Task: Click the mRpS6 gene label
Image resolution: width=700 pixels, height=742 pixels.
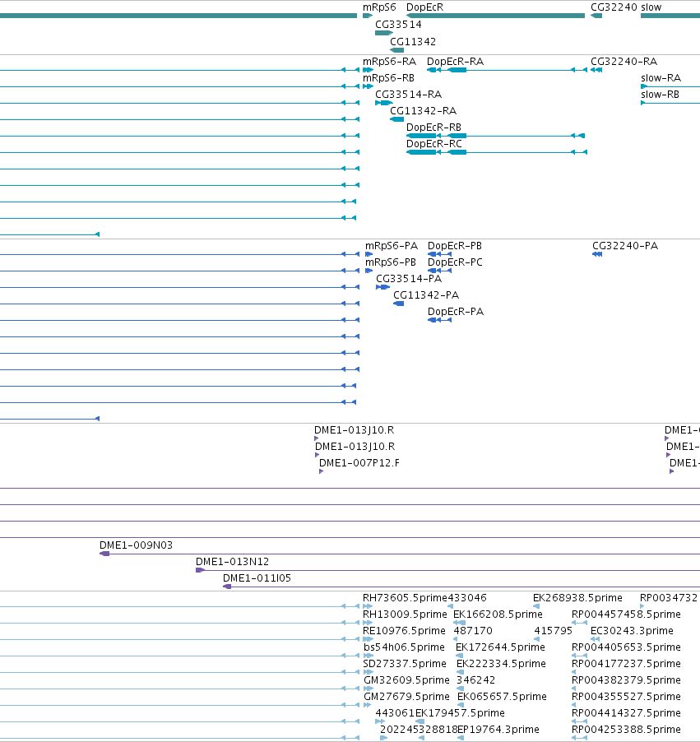Action: (x=379, y=7)
